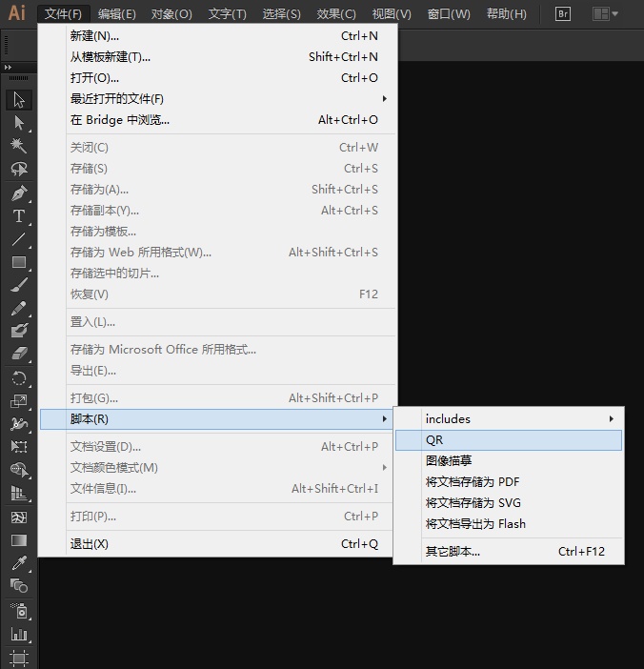Image resolution: width=644 pixels, height=669 pixels.
Task: Select the Perspective Grid tool
Action: pyautogui.click(x=19, y=493)
